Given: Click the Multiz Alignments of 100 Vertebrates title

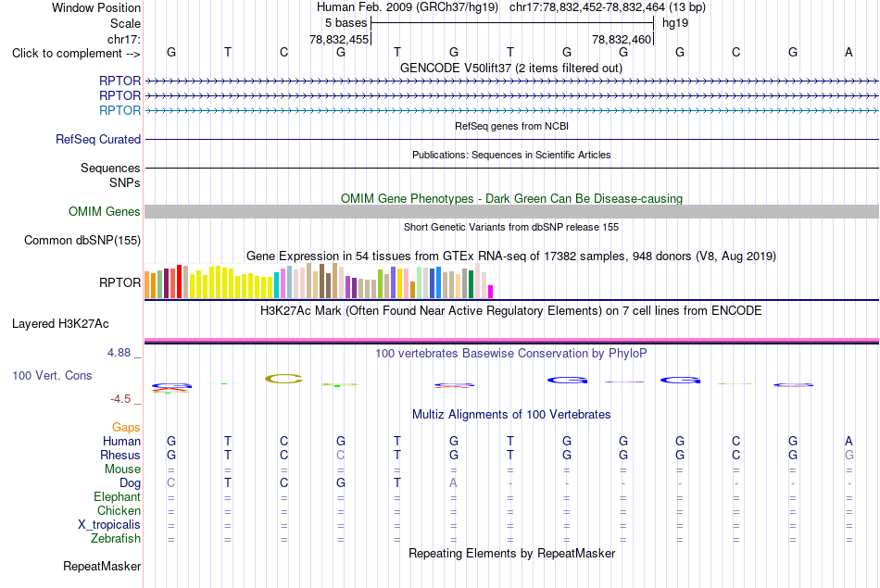Looking at the screenshot, I should (511, 415).
